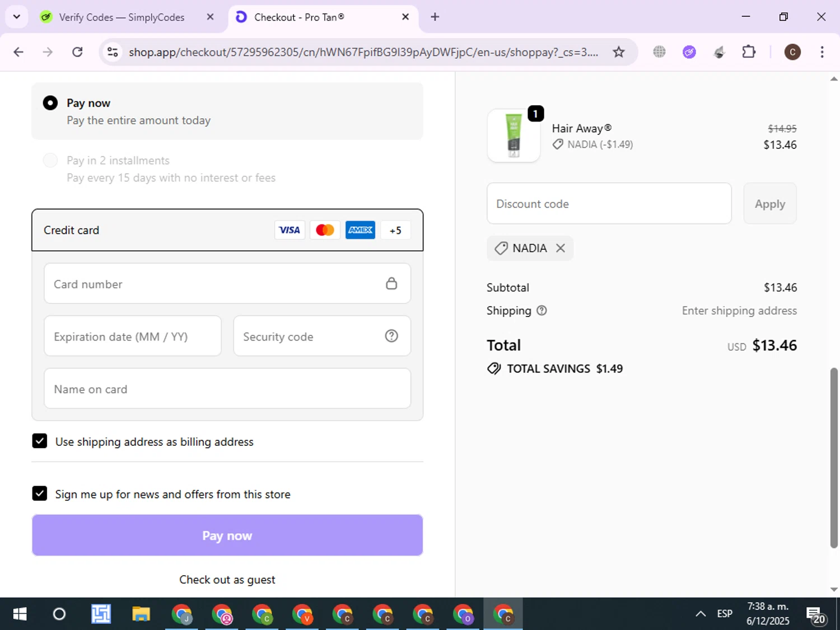Click the page vertical scrollbar

[834, 458]
